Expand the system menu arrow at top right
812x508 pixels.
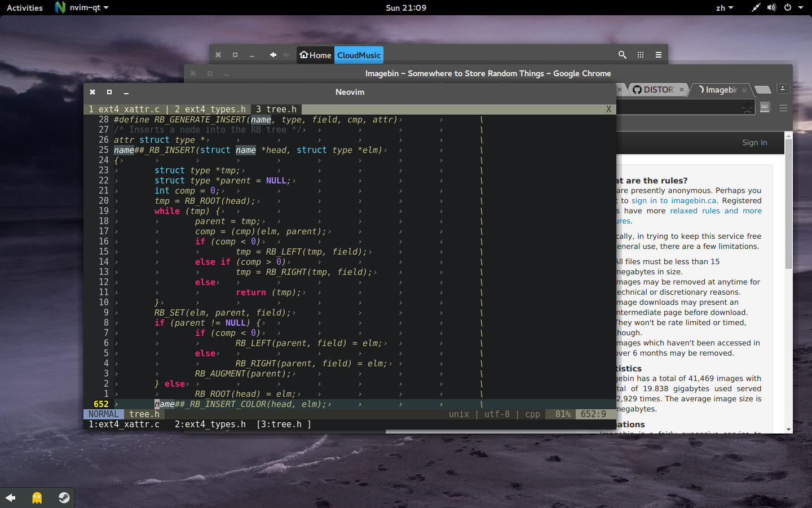coord(801,8)
